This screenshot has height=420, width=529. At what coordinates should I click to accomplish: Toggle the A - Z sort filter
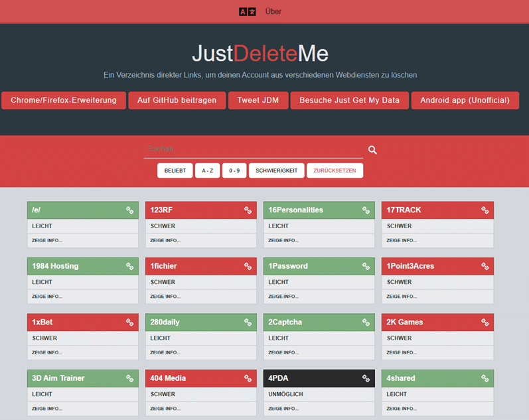(x=207, y=171)
